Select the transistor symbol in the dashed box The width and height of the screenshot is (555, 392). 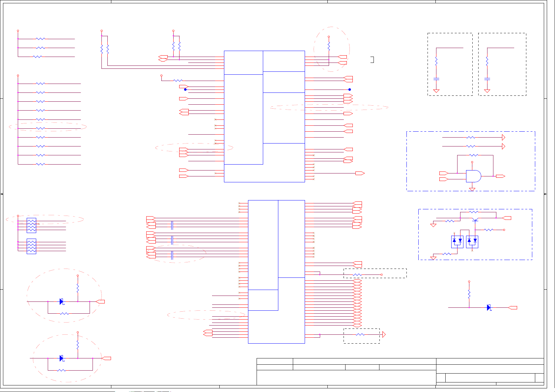pos(475,219)
